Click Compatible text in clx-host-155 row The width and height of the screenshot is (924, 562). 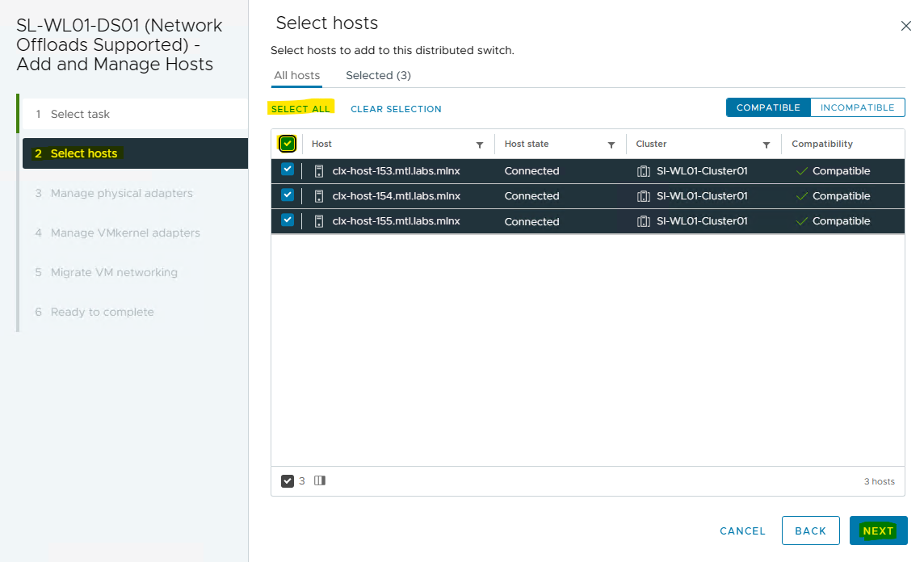point(841,221)
